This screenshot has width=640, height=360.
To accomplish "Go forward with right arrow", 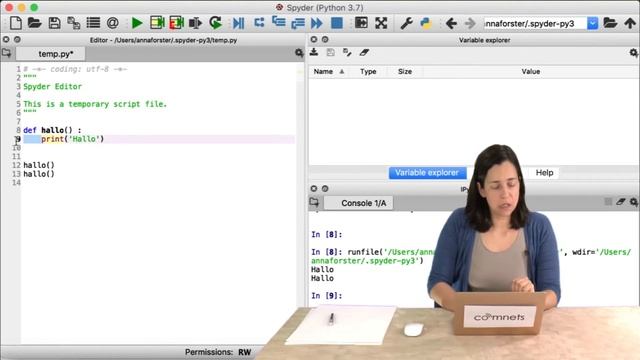I will [470, 23].
